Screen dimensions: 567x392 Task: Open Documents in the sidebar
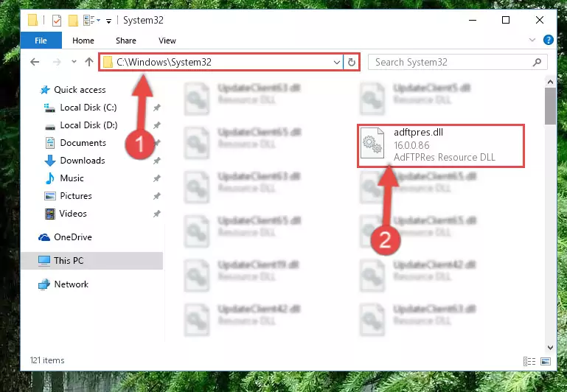(83, 143)
